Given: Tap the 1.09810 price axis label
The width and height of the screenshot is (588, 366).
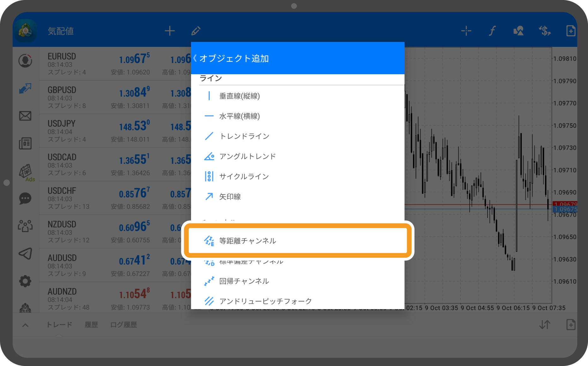Looking at the screenshot, I should pyautogui.click(x=565, y=59).
